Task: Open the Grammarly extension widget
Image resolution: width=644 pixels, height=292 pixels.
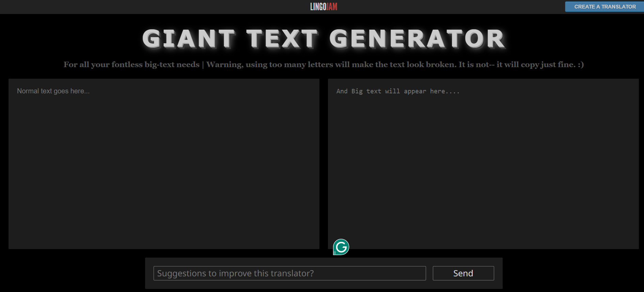Action: (342, 247)
